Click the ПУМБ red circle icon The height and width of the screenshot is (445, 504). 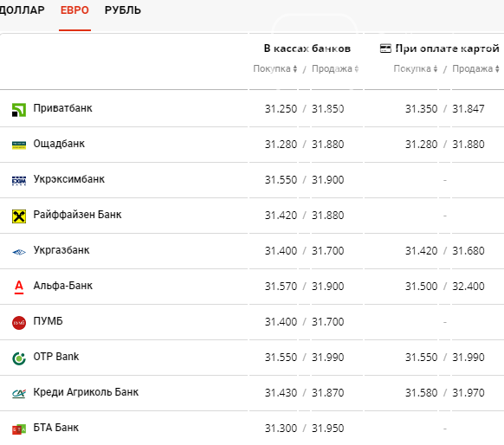[x=19, y=323]
